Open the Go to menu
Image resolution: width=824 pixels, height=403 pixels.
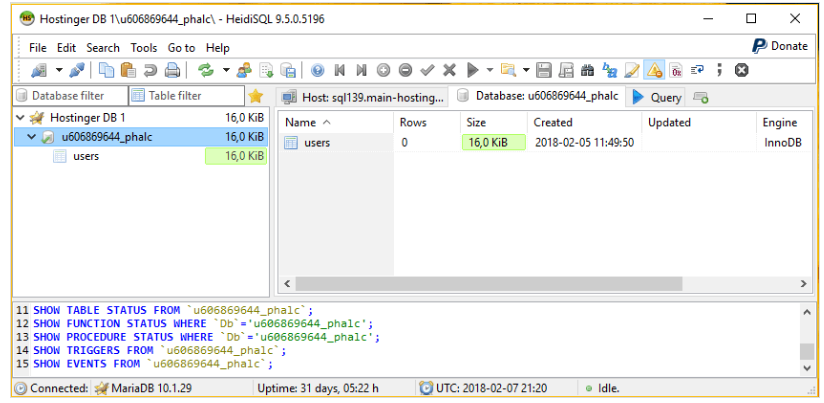tap(181, 48)
